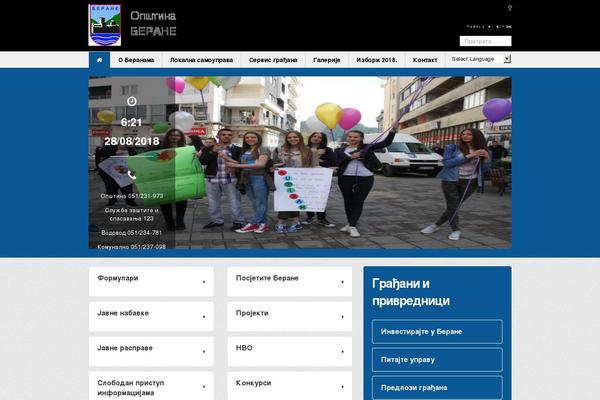The width and height of the screenshot is (600, 400).
Task: Click the Комунално 051/237-098 phone number
Action: [132, 247]
